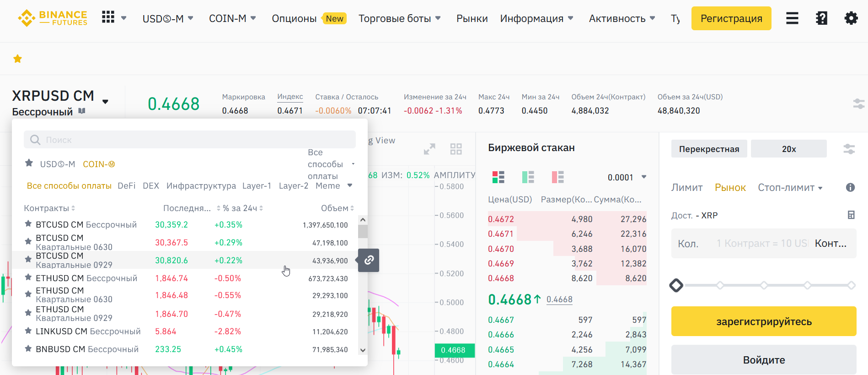Screen dimensions: 868x375
Task: Favorite the BTCUSD CM Бессрочный contract
Action: [28, 224]
